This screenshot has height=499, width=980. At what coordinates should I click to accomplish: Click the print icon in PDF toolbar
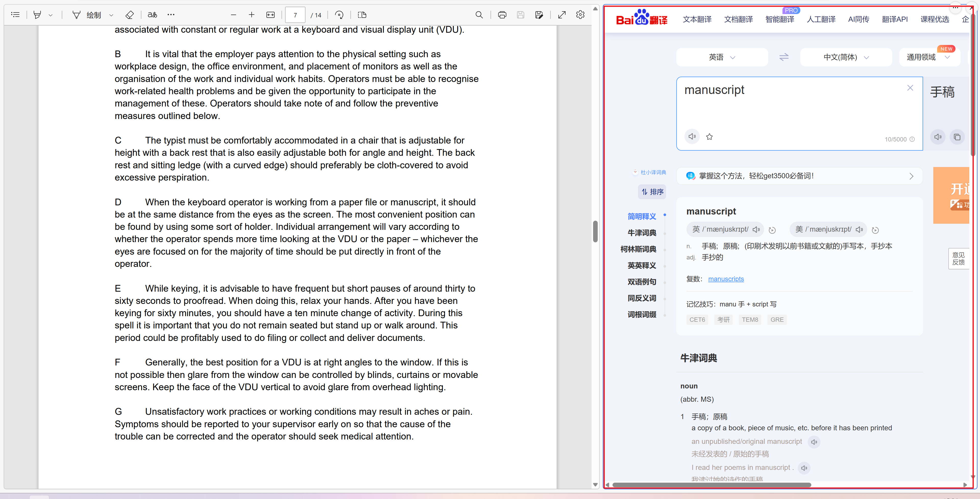click(x=502, y=15)
